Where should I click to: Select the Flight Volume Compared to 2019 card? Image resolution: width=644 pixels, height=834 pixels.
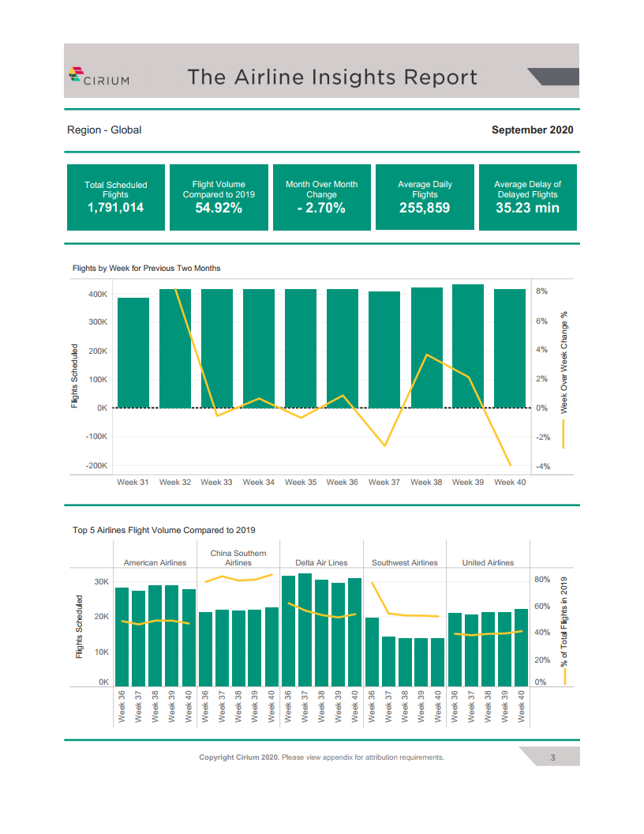219,197
